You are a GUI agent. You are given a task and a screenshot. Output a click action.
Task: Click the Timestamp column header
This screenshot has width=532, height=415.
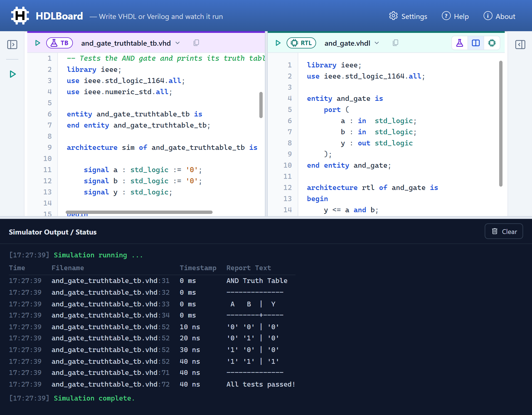(198, 268)
